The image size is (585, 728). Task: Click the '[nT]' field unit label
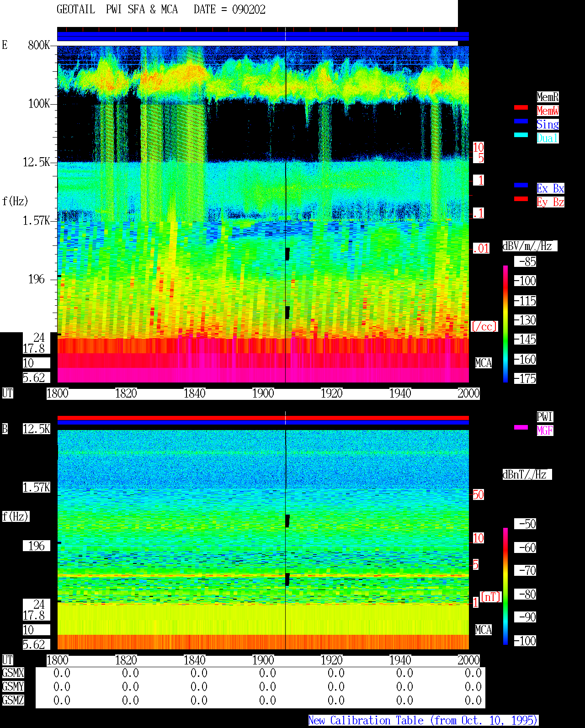coord(491,597)
